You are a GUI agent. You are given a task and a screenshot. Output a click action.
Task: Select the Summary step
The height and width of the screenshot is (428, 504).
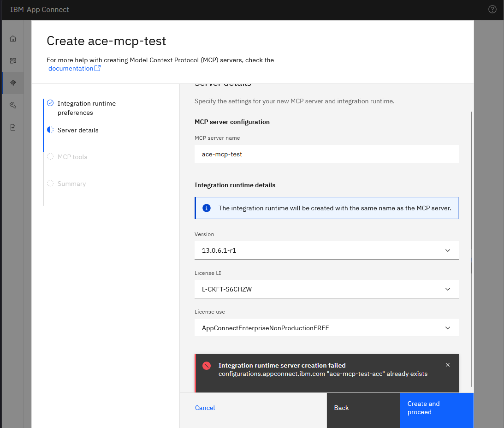pyautogui.click(x=71, y=184)
